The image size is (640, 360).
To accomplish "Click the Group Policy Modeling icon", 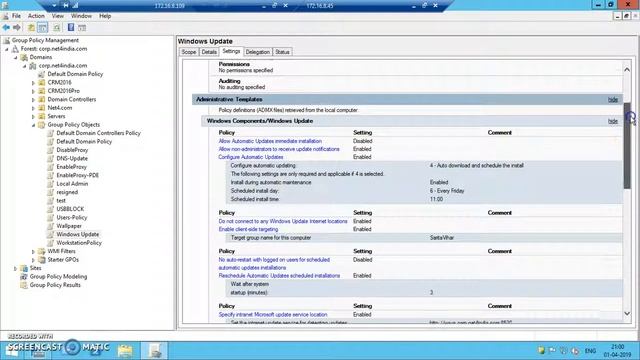I will (24, 276).
